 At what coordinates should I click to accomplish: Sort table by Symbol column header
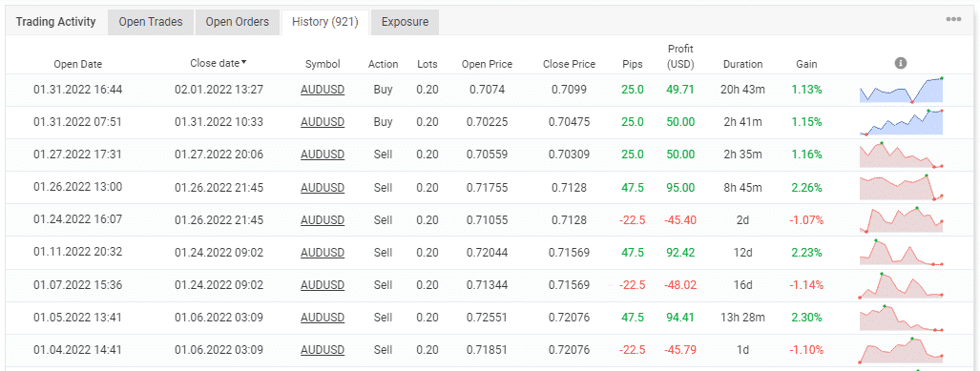[x=323, y=64]
